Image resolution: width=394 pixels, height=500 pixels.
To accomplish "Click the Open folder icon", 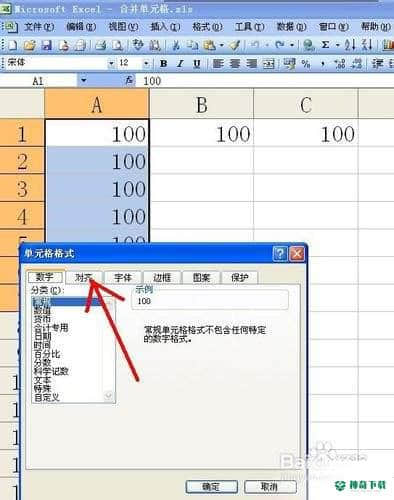I will pyautogui.click(x=30, y=45).
